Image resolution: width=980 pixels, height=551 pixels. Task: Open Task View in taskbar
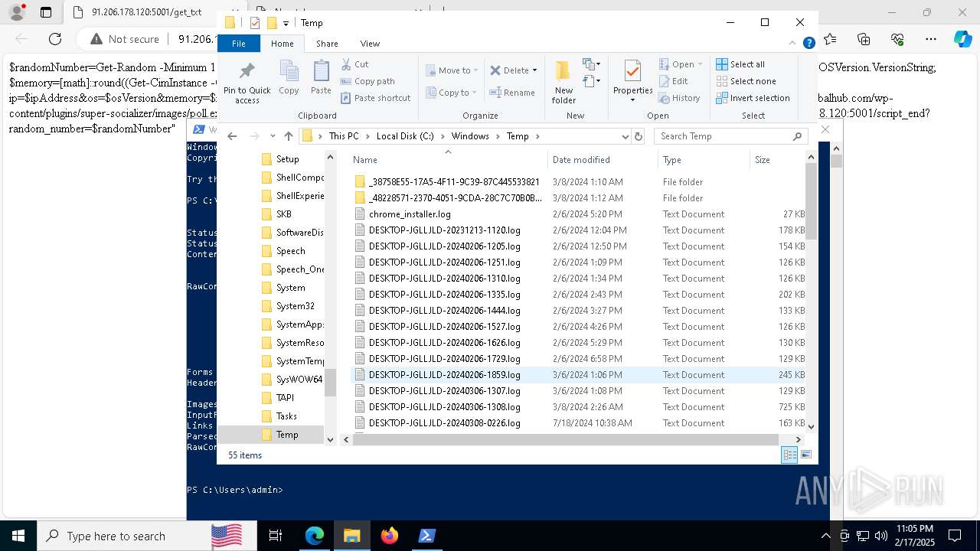[276, 536]
